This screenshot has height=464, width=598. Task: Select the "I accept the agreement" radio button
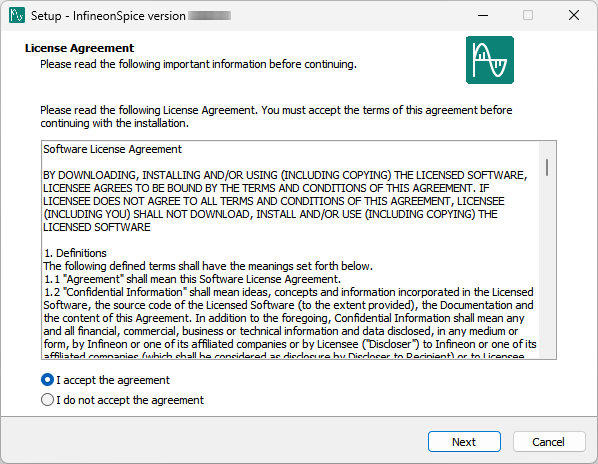pos(47,380)
